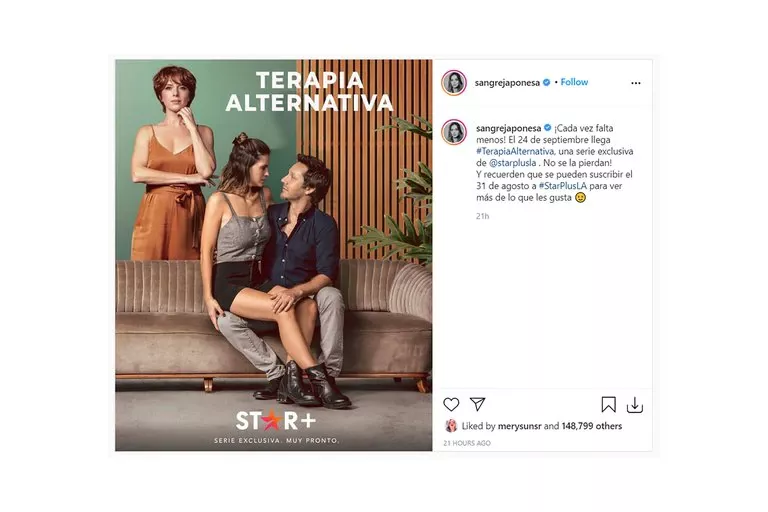Click the commenter avatar beside the caption
Screen dimensions: 768x512
(x=454, y=132)
